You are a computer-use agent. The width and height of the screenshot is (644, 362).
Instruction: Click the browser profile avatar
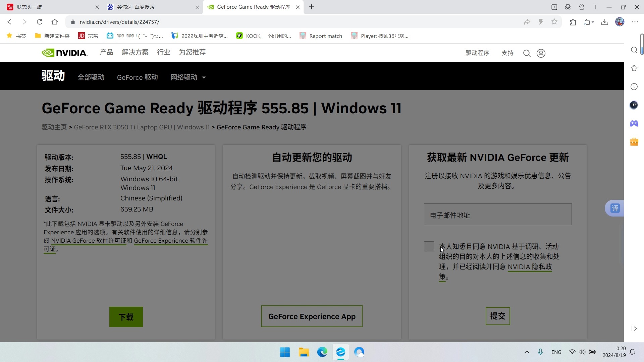click(x=620, y=22)
